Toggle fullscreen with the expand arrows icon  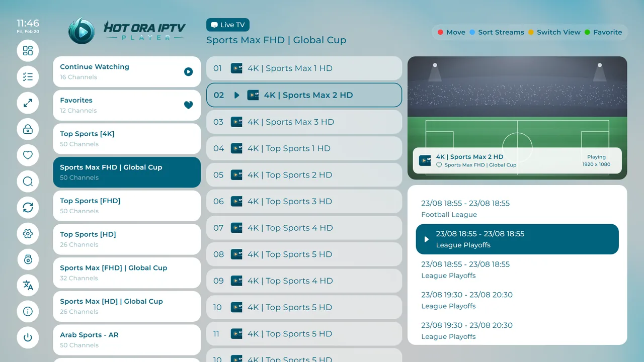(x=28, y=103)
